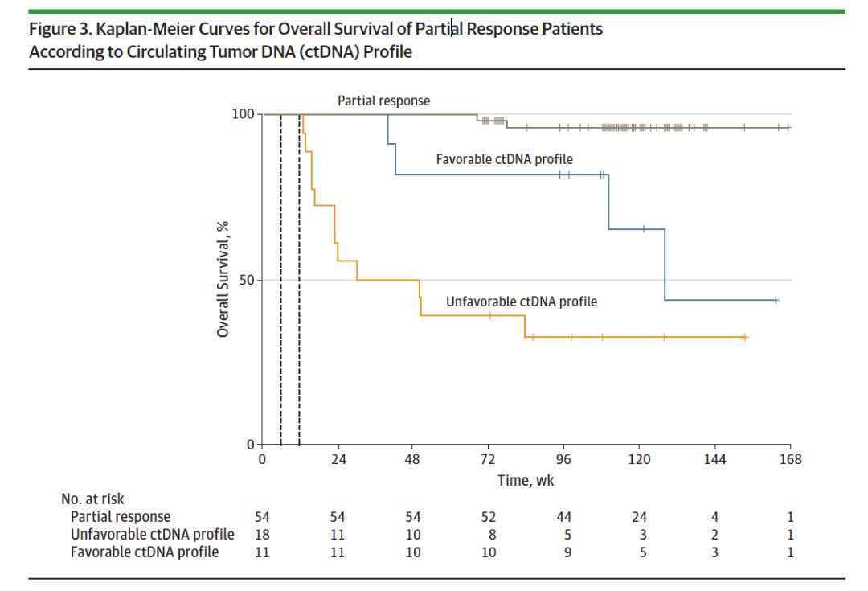868x591 pixels.
Task: Click the "Partial response" curve label
Action: (383, 101)
